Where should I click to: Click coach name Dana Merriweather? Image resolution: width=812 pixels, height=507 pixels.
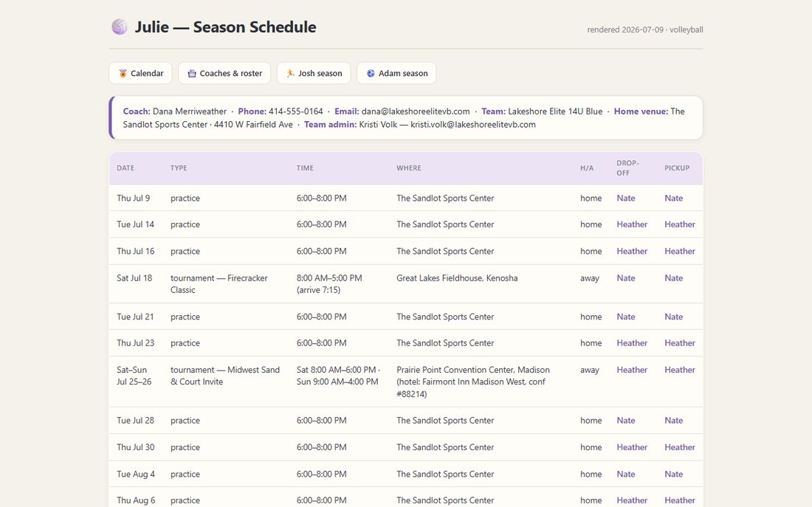point(190,111)
